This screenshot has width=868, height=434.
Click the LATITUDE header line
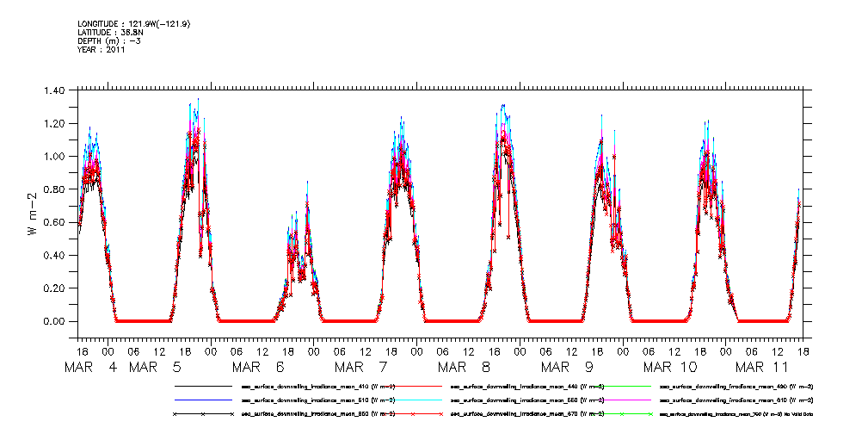111,32
